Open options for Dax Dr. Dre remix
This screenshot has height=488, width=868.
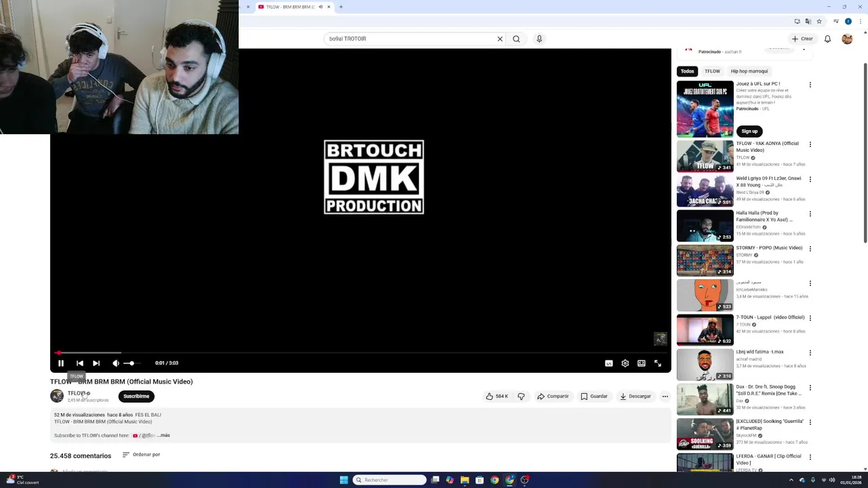pos(810,388)
